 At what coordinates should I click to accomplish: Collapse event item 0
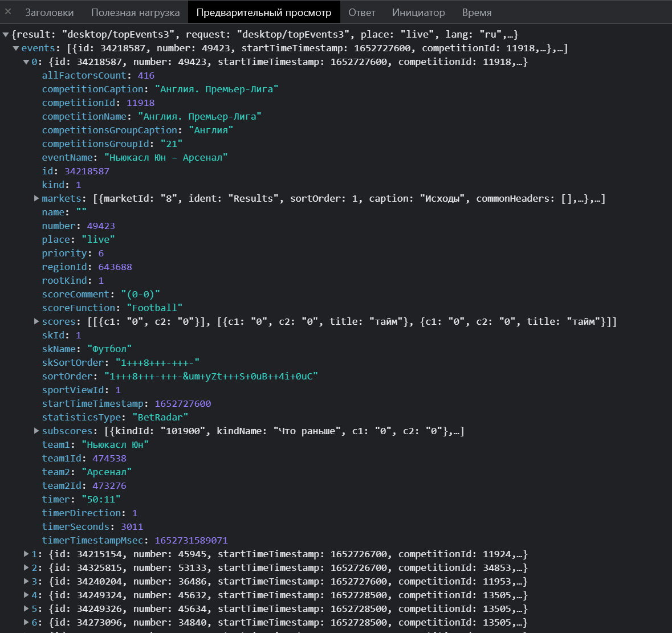(26, 62)
